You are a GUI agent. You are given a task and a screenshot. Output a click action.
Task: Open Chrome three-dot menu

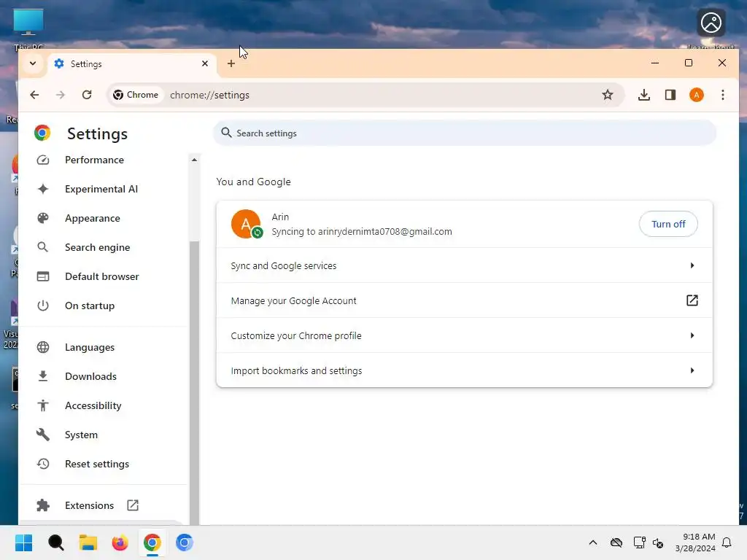(723, 95)
